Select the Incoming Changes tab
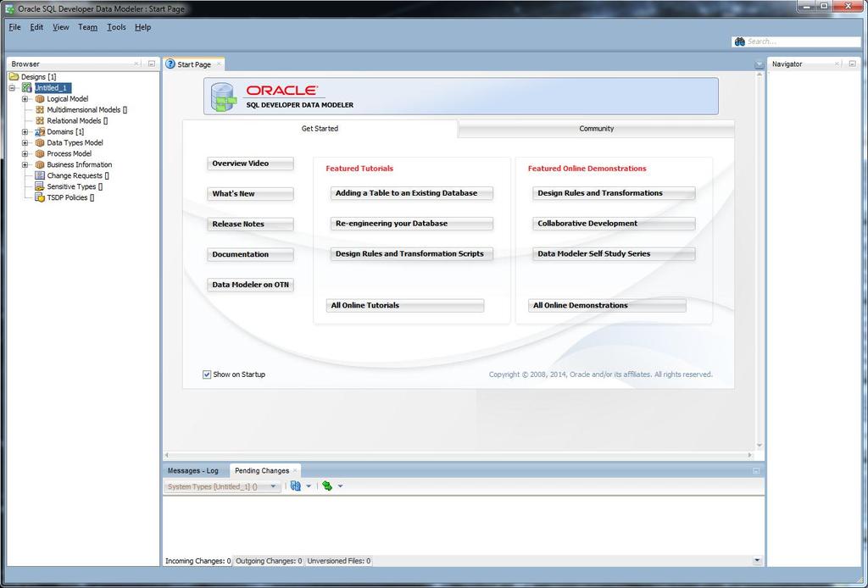 198,561
